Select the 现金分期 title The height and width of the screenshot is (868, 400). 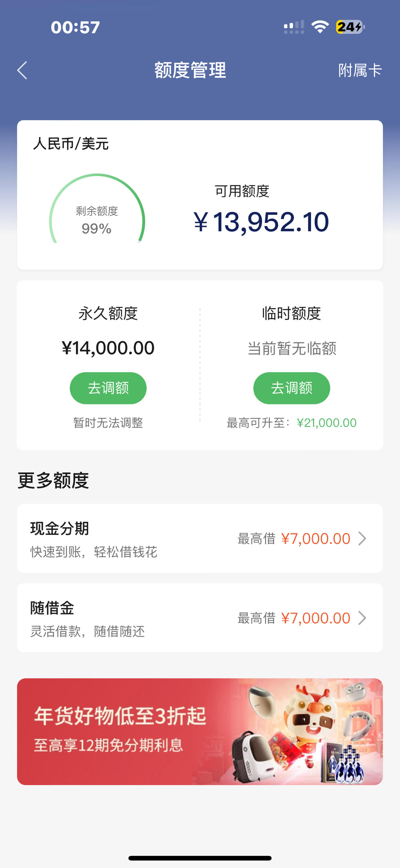(x=60, y=528)
